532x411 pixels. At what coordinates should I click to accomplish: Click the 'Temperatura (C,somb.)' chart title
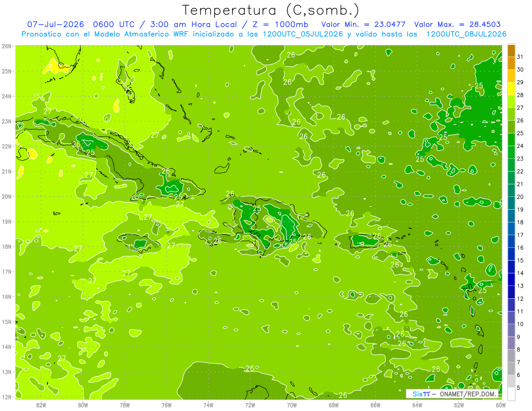(x=271, y=10)
